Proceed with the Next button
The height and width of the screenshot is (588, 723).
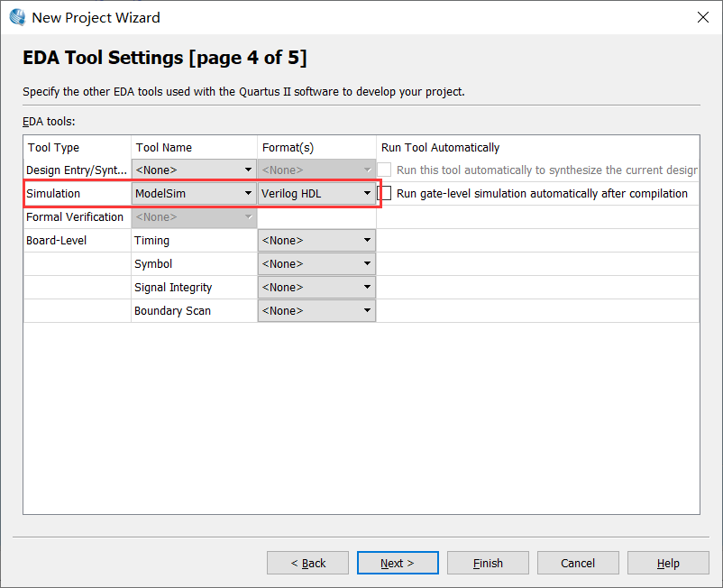(x=398, y=563)
